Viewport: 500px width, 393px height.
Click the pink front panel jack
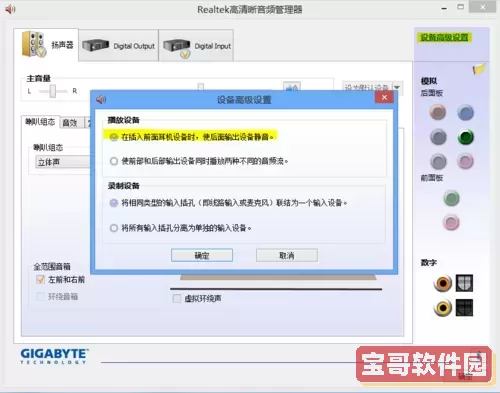pyautogui.click(x=451, y=222)
